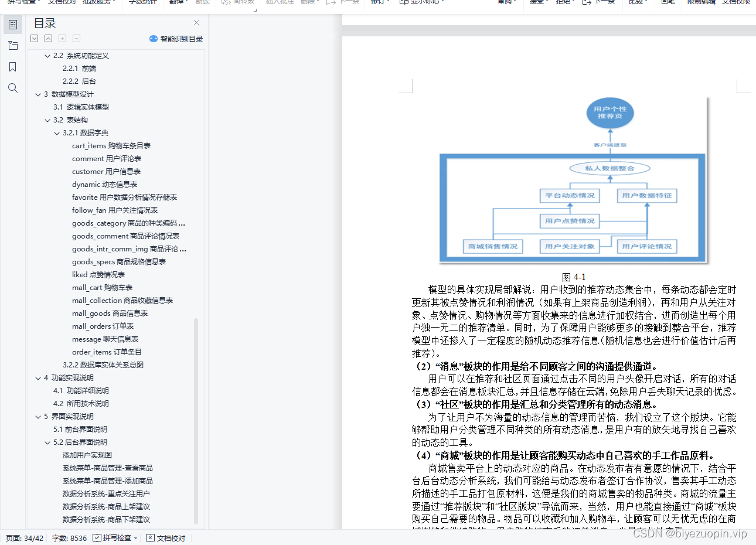Screen dimensions: 756x545
Task: Select mall_collection 商品收藏信息表 entry
Action: (122, 301)
